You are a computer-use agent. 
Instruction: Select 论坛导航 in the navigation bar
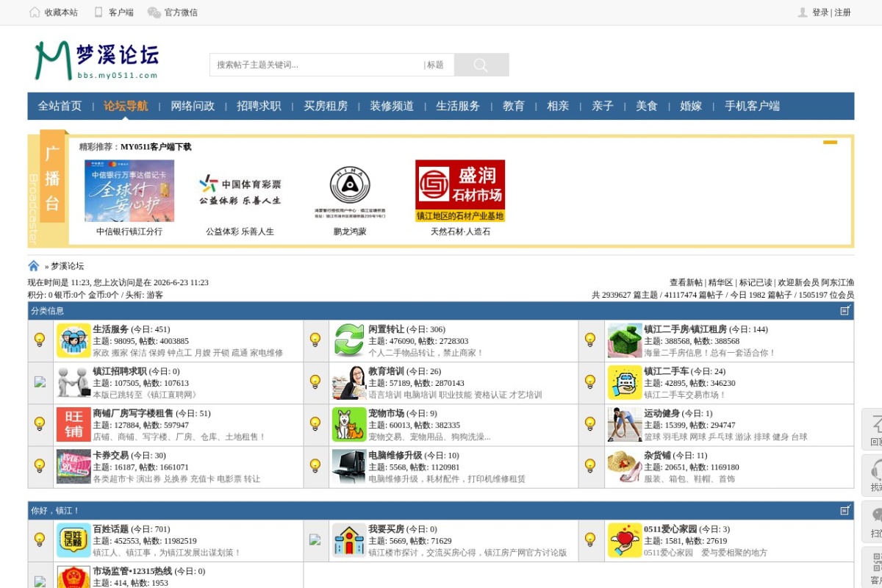point(126,106)
